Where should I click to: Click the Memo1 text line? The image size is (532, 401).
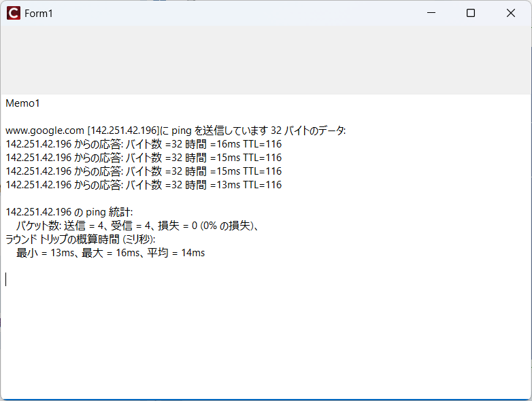click(22, 103)
